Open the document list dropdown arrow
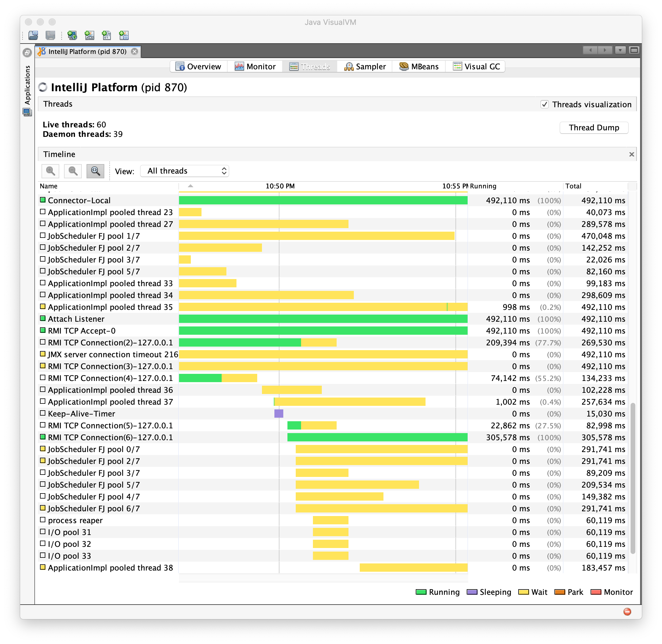 pos(620,50)
